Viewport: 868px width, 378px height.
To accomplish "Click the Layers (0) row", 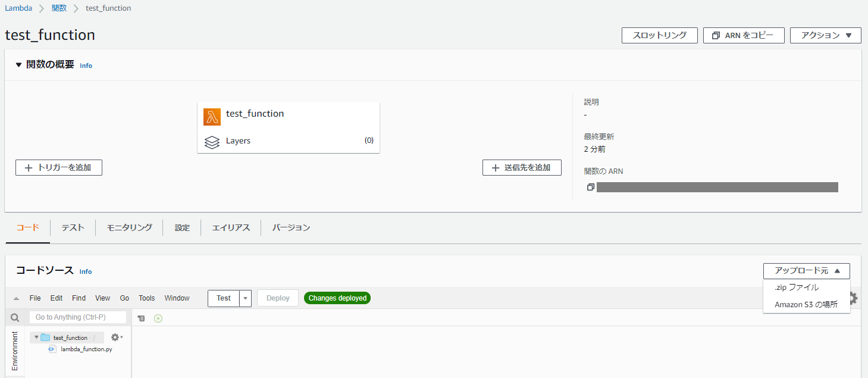I will (289, 141).
